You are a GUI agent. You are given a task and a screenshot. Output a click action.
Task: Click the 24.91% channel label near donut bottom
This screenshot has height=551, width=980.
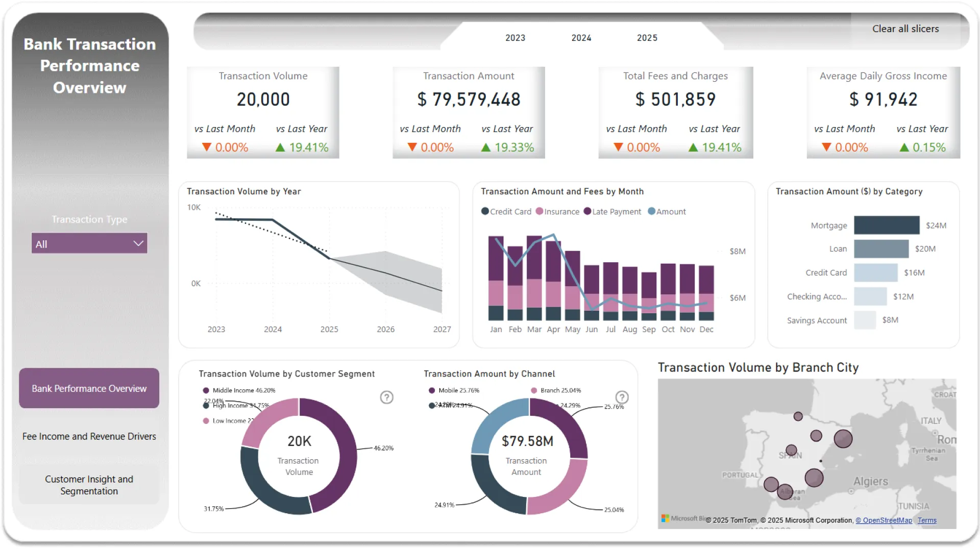[x=444, y=505]
